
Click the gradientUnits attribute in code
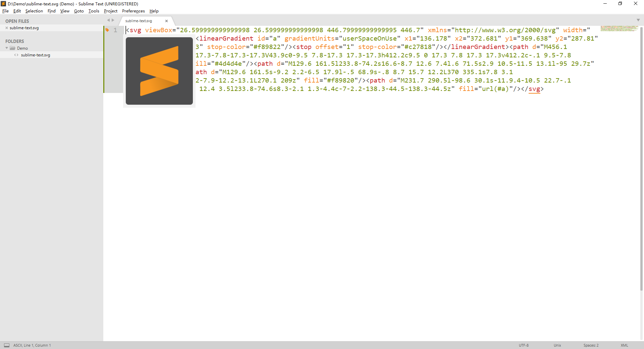310,39
